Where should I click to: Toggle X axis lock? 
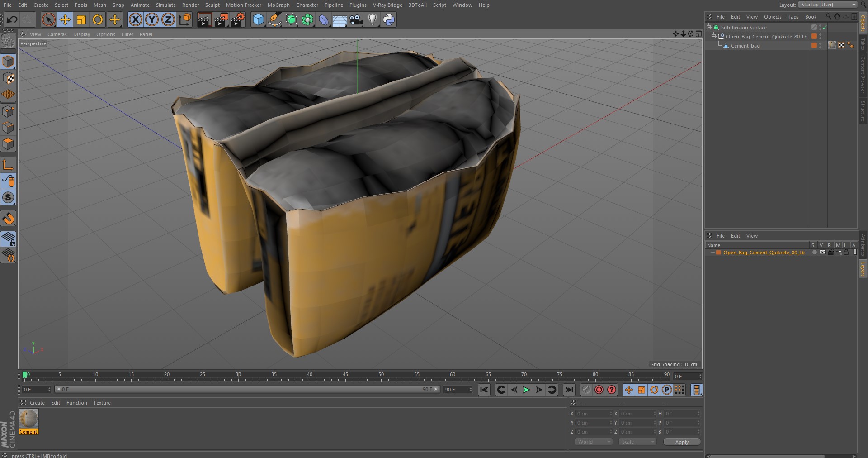click(x=135, y=19)
